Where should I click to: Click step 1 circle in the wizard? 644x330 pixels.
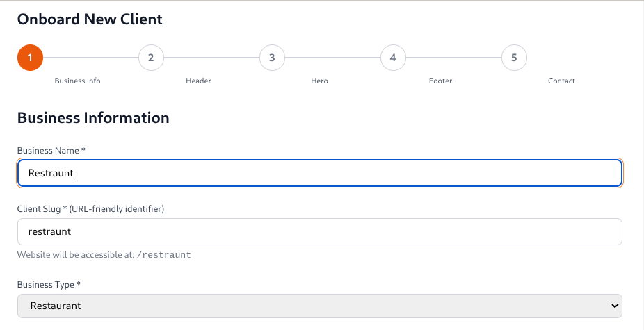point(30,58)
